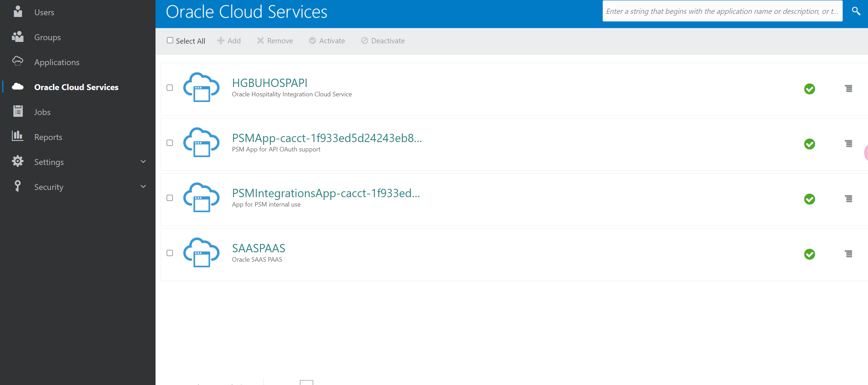Open the PSMApp-cacct service link
868x385 pixels.
coord(327,138)
